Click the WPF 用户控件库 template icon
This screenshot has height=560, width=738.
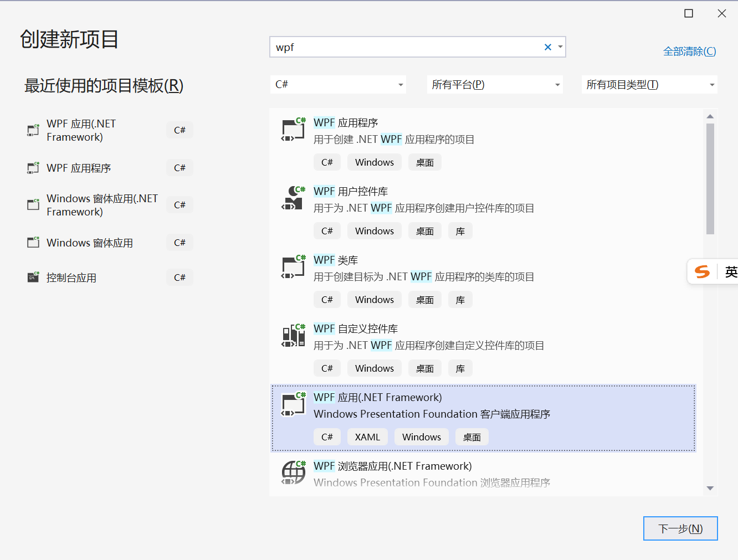[x=293, y=198]
